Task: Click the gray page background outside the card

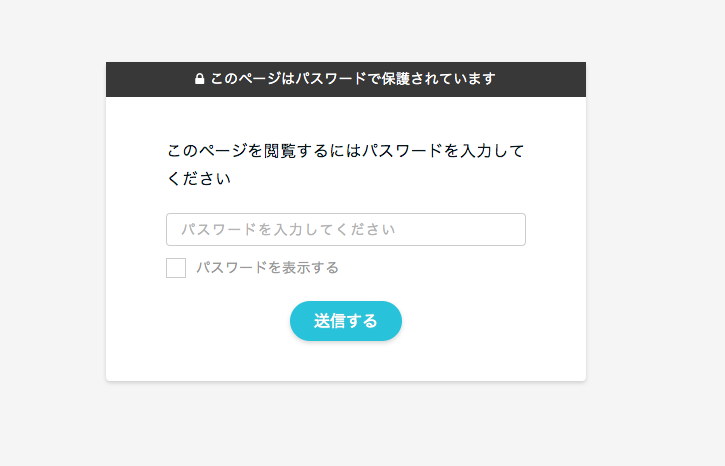Action: 650,250
